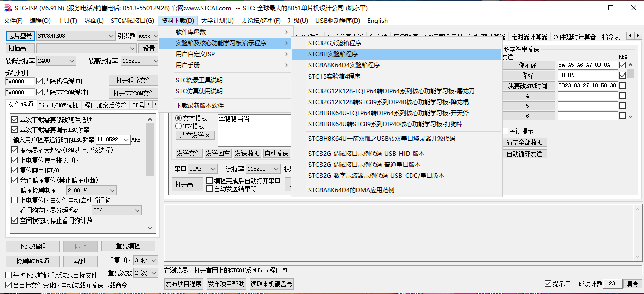Click the 清零 button beside 成功计数
Image resolution: width=644 pixels, height=294 pixels.
click(632, 284)
